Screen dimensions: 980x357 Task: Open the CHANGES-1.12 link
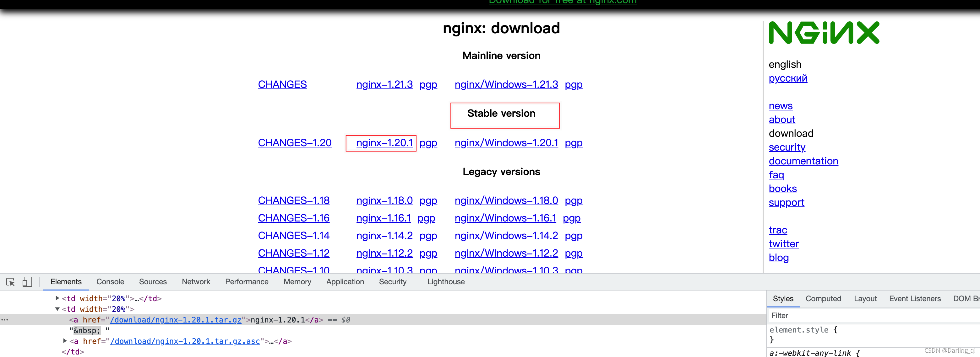[x=294, y=253]
